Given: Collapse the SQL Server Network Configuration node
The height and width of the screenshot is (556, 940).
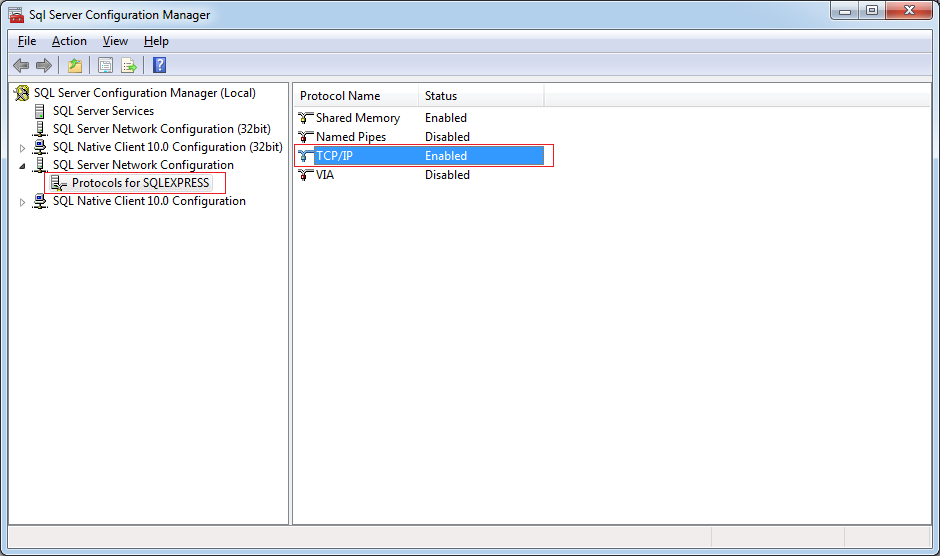Looking at the screenshot, I should click(22, 166).
